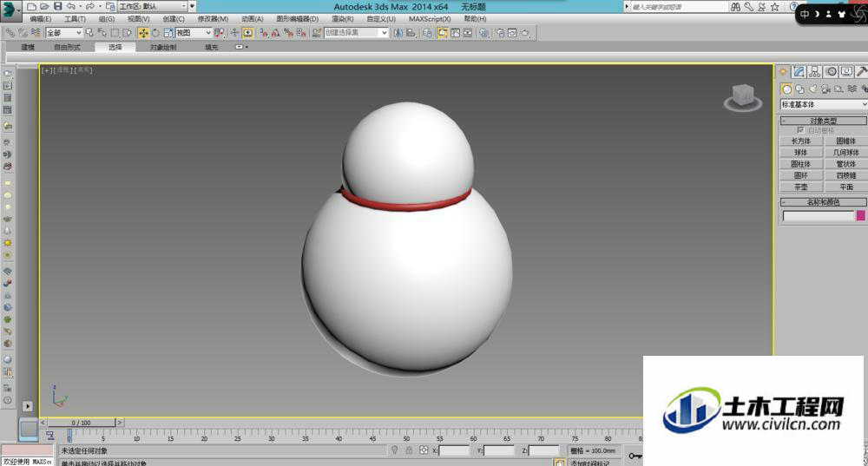
Task: Click the Open File icon
Action: pyautogui.click(x=44, y=7)
